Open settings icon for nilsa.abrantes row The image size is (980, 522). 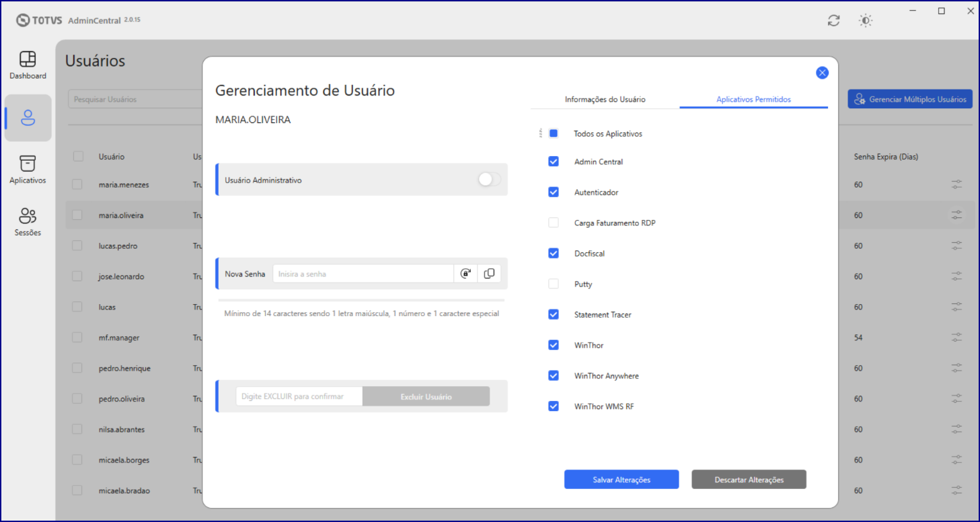pyautogui.click(x=956, y=429)
